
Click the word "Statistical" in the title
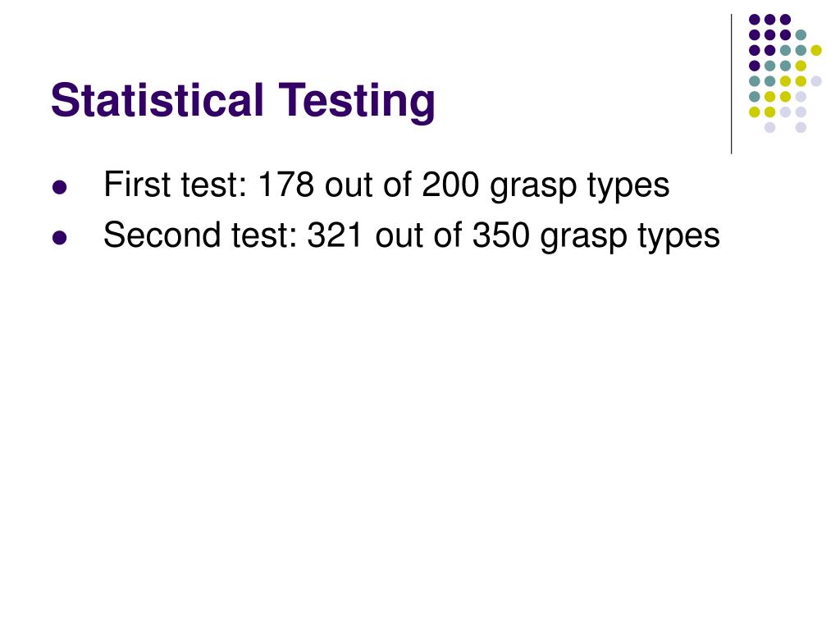(x=157, y=100)
